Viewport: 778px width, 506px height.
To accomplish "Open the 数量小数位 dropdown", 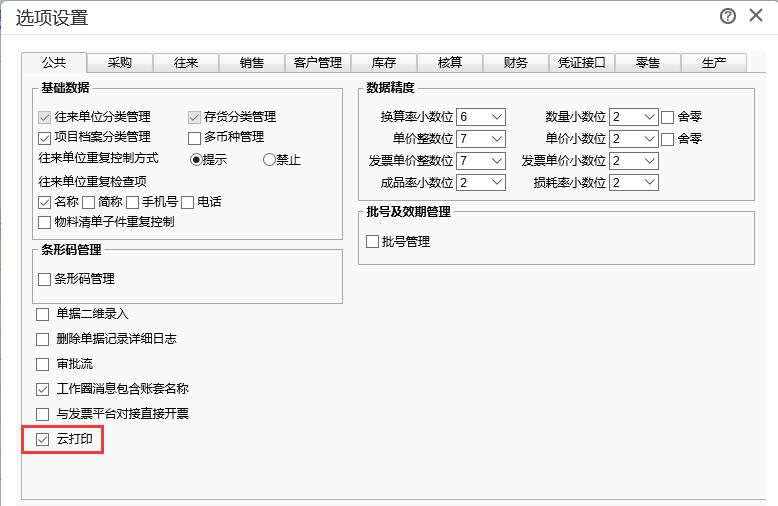I will (648, 117).
